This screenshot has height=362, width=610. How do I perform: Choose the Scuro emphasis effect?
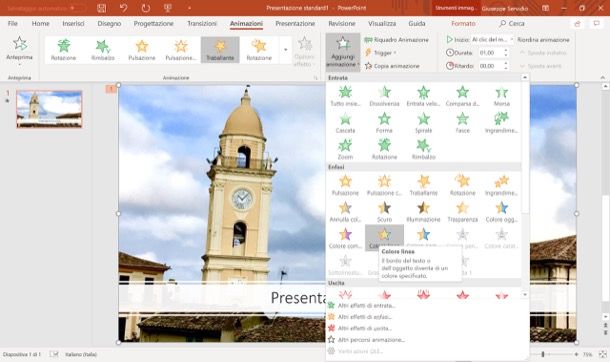[x=384, y=212]
